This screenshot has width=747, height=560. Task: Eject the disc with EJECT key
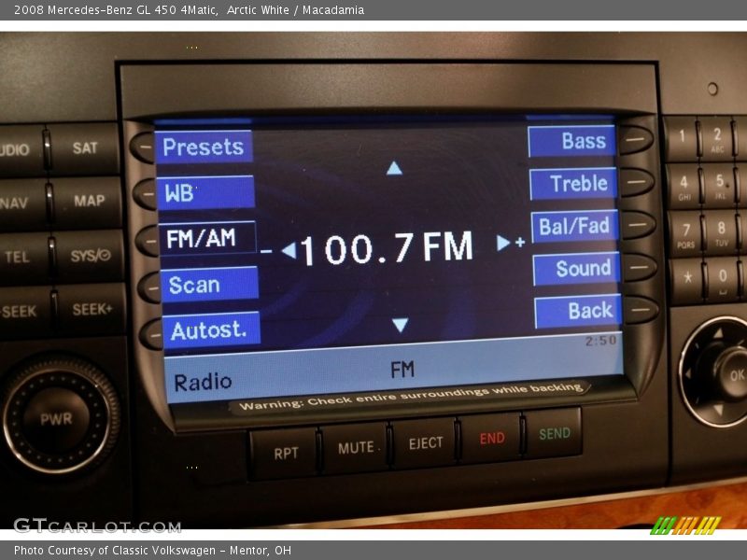426,443
